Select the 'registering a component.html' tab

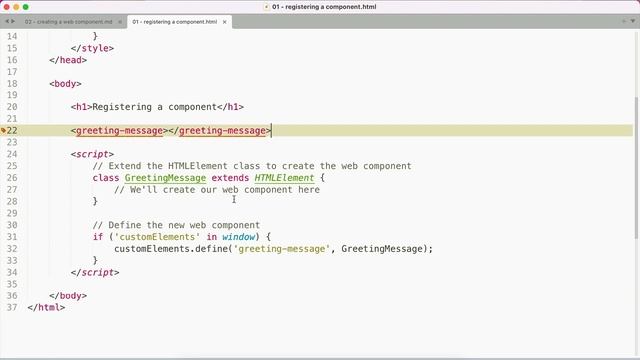coord(174,22)
